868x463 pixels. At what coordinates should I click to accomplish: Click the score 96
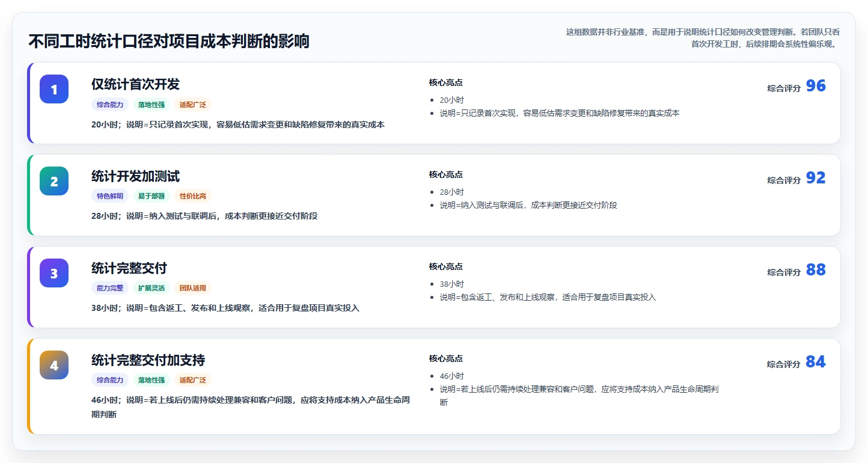816,86
